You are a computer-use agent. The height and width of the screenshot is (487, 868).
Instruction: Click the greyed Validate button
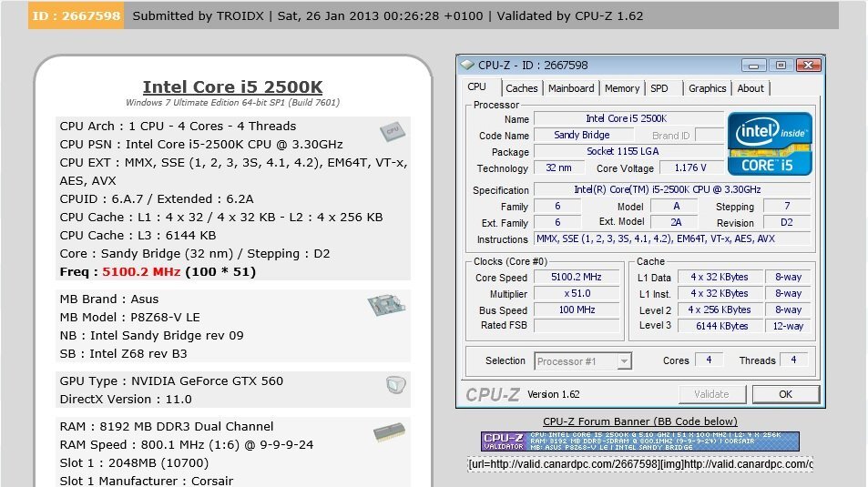(711, 394)
